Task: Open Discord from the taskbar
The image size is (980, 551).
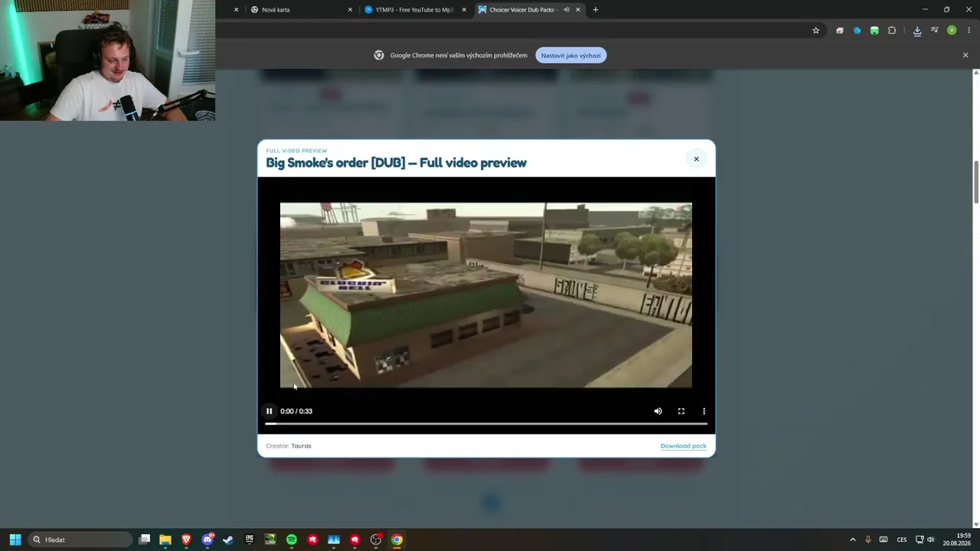Action: 207,540
